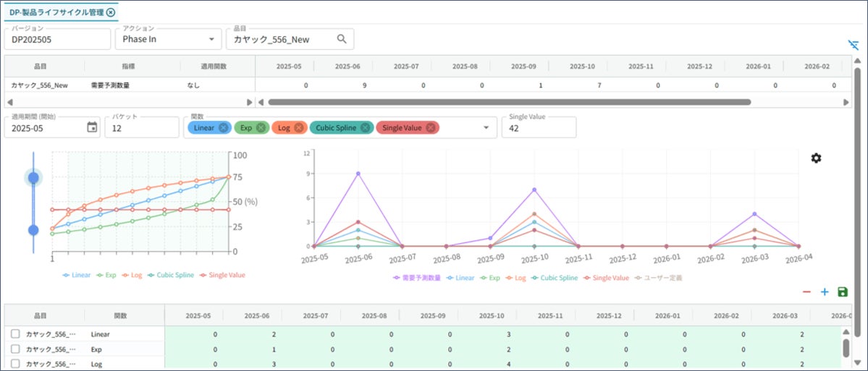Remove the Linear function chip
This screenshot has width=868, height=371.
pyautogui.click(x=223, y=127)
